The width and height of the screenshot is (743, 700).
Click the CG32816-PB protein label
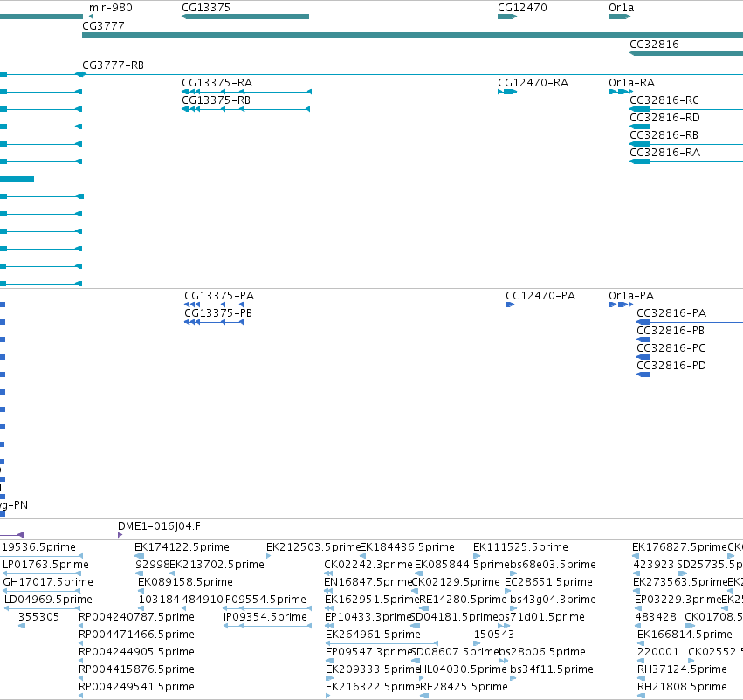point(670,331)
